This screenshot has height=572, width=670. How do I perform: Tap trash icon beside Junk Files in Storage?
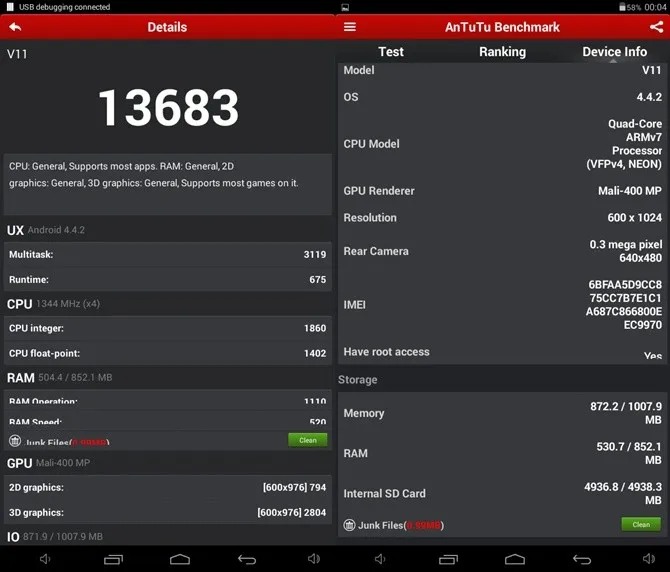tap(350, 525)
